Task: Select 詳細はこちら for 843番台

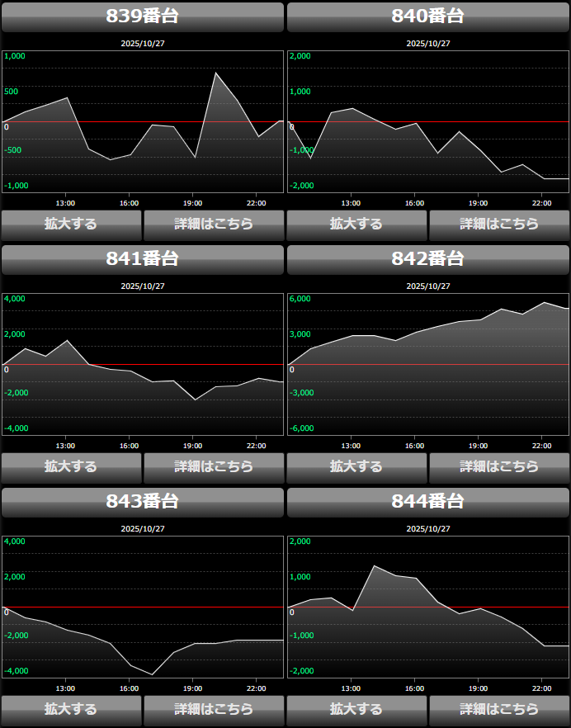Action: pyautogui.click(x=213, y=710)
